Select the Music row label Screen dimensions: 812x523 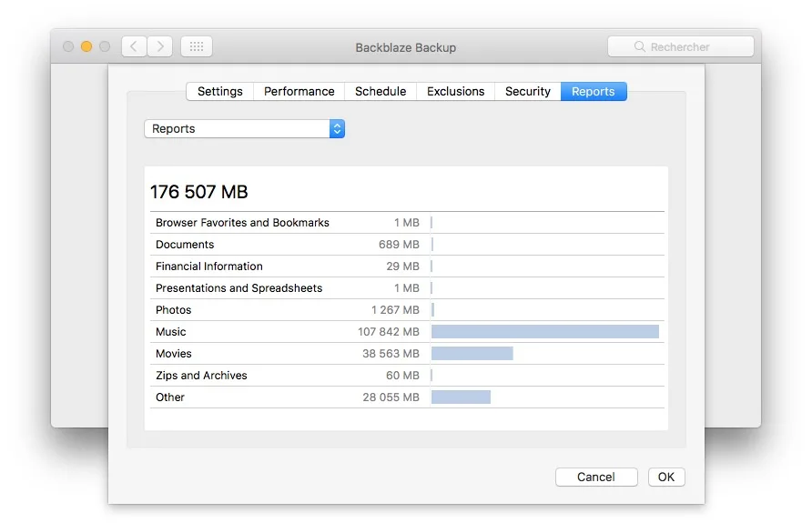coord(171,332)
